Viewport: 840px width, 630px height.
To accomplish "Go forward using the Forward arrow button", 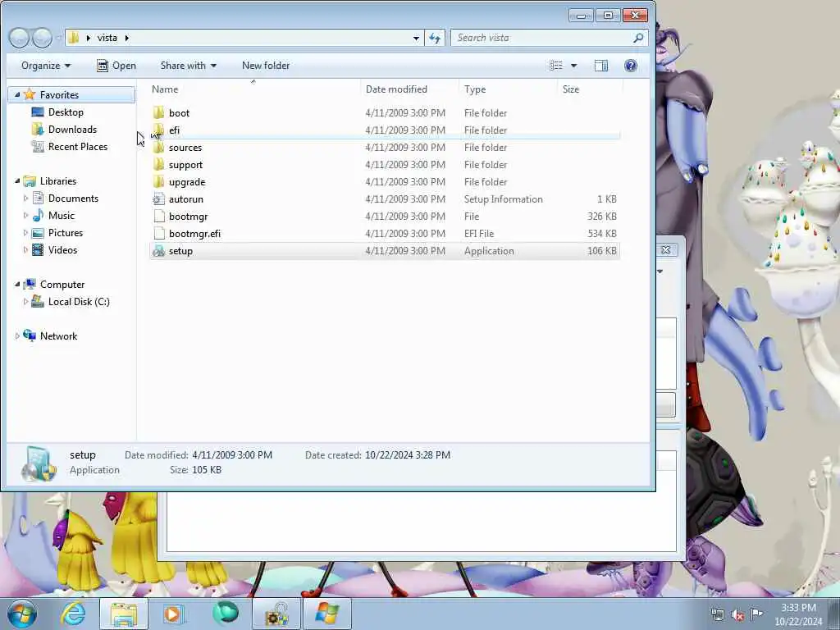I will [x=42, y=38].
